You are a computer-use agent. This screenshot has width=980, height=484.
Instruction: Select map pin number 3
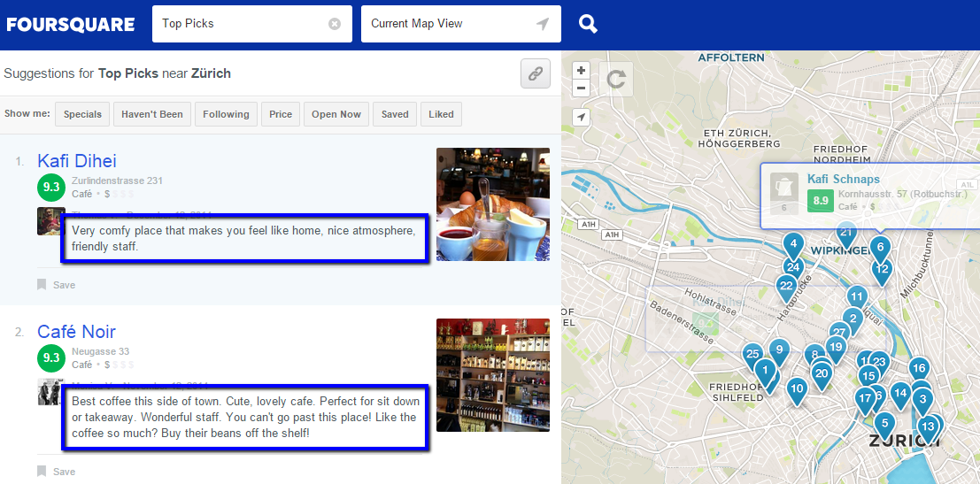pyautogui.click(x=922, y=400)
